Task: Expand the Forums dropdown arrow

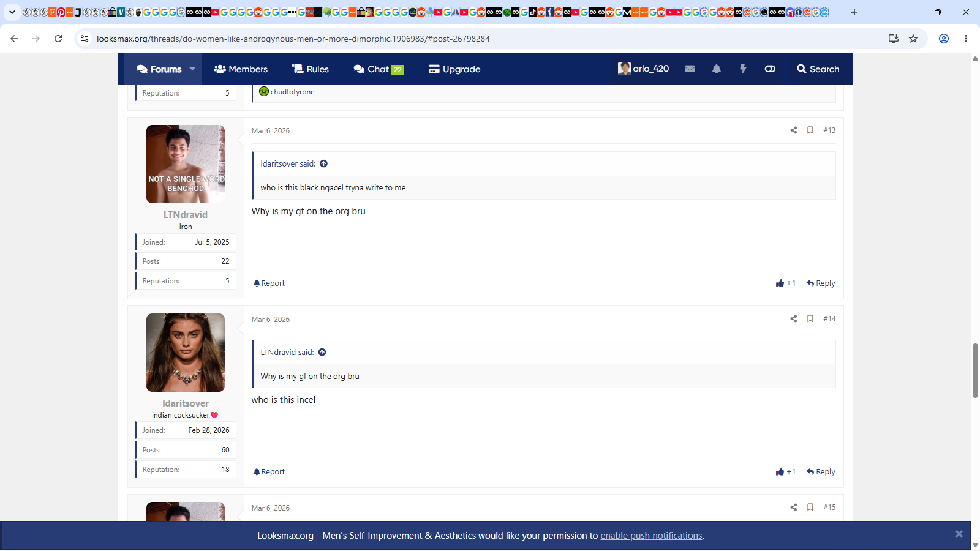Action: (x=192, y=69)
